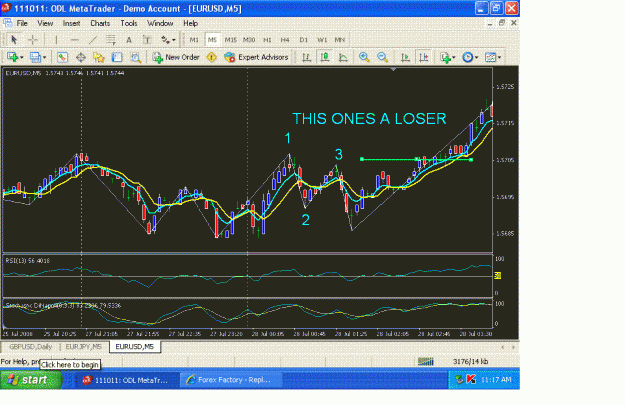Switch to candlestick chart display
The image size is (625, 405).
pyautogui.click(x=325, y=57)
